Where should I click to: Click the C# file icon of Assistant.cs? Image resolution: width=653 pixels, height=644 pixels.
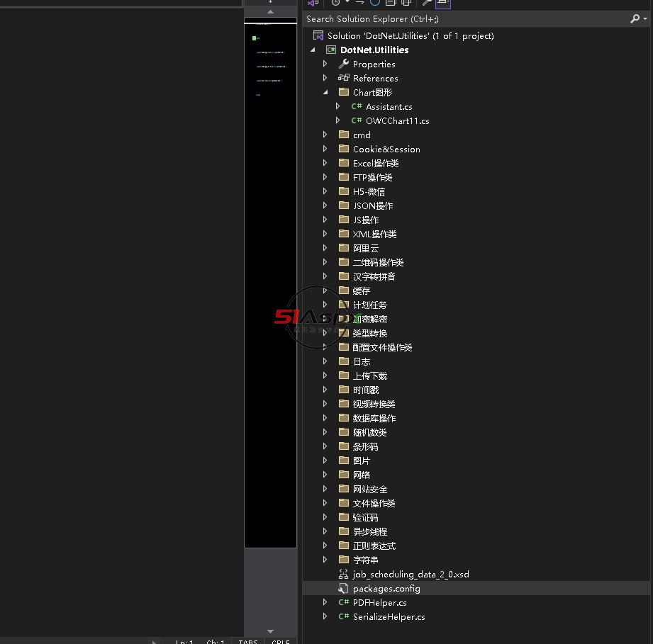point(357,106)
